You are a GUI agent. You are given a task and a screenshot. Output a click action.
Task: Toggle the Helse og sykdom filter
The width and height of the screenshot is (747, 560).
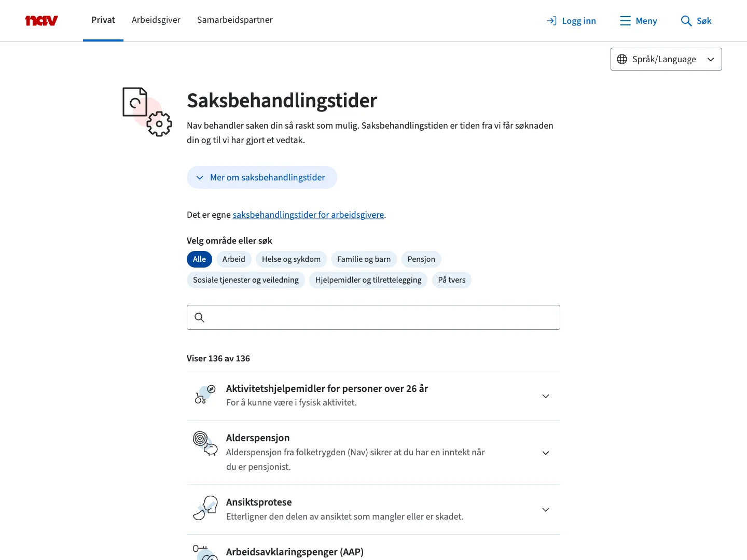tap(291, 259)
